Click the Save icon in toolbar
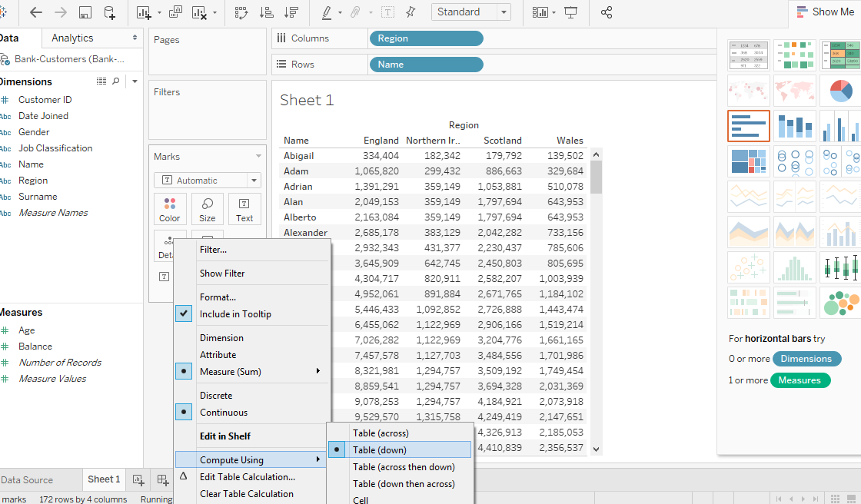The height and width of the screenshot is (504, 861). (85, 12)
